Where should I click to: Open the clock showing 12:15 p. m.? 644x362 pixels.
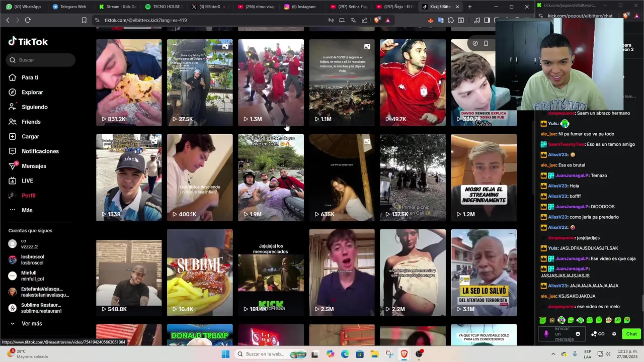coord(627,354)
